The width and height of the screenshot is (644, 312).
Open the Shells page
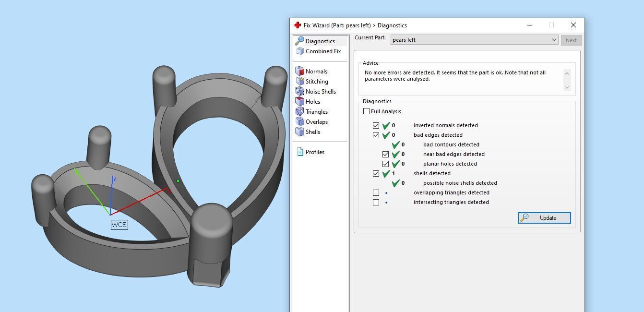click(x=313, y=132)
